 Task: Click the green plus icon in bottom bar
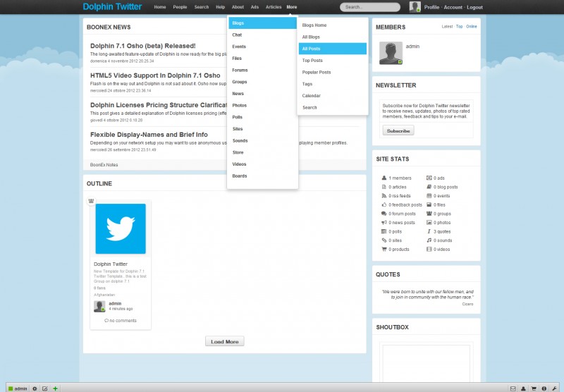pyautogui.click(x=55, y=388)
